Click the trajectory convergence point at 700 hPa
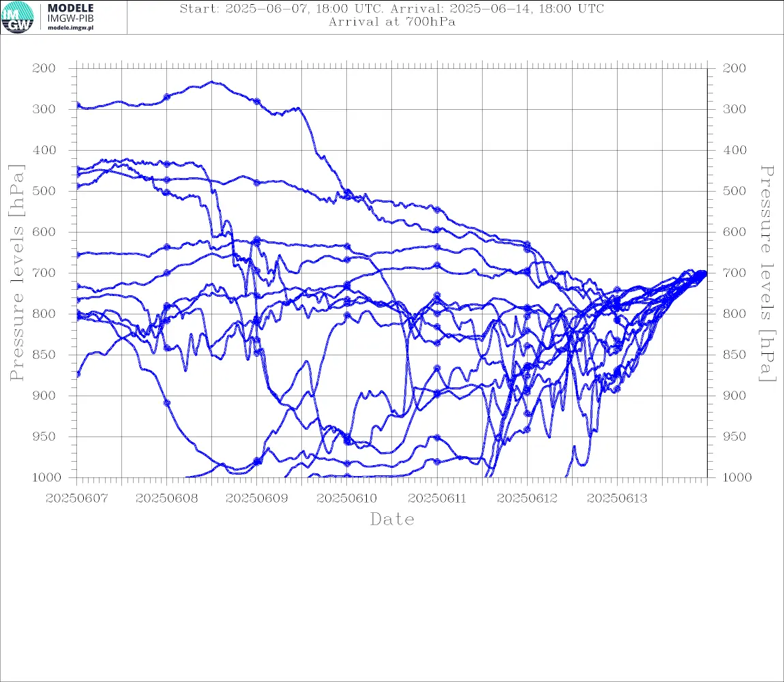784x682 pixels. point(704,273)
